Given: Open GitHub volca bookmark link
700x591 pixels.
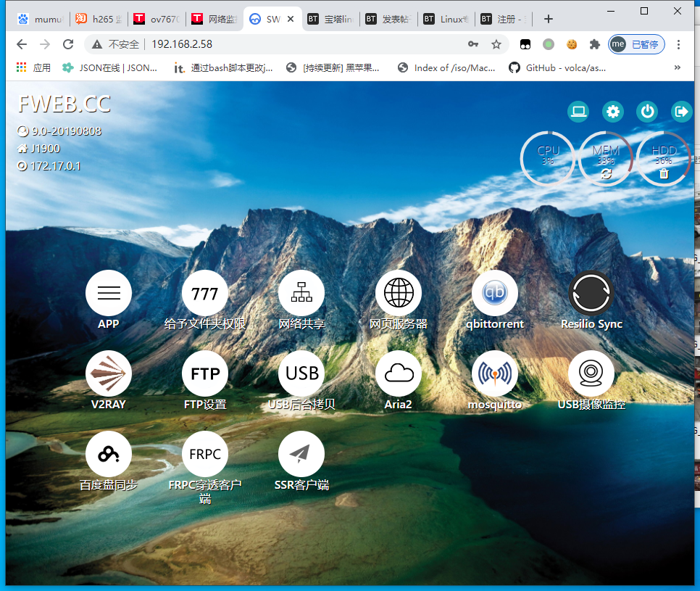Looking at the screenshot, I should [558, 67].
